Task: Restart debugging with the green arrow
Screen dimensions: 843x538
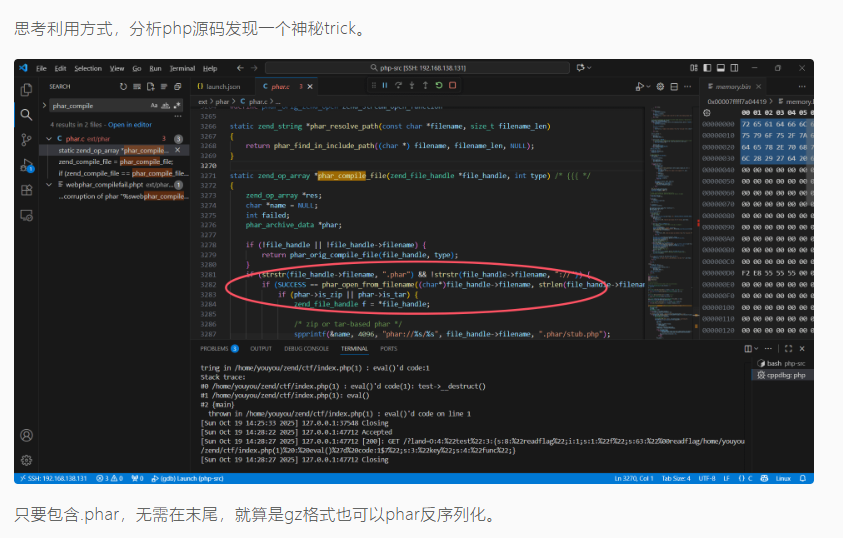Action: 439,86
